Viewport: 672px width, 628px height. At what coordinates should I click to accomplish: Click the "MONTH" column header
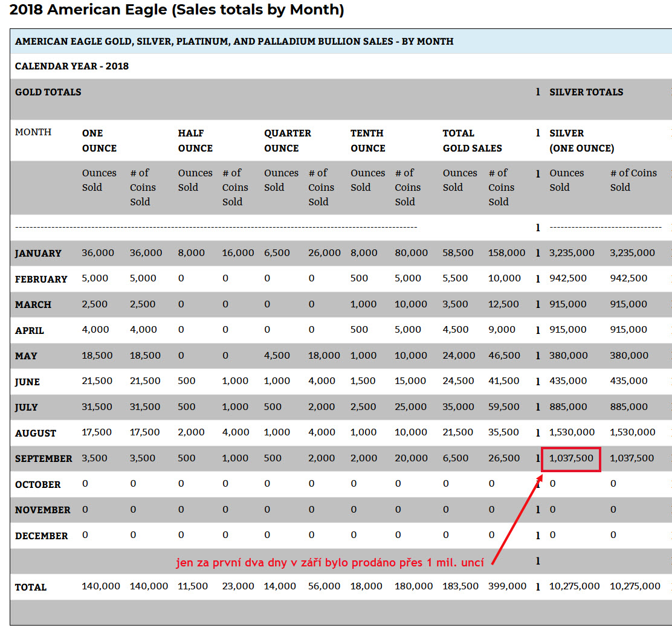click(33, 132)
